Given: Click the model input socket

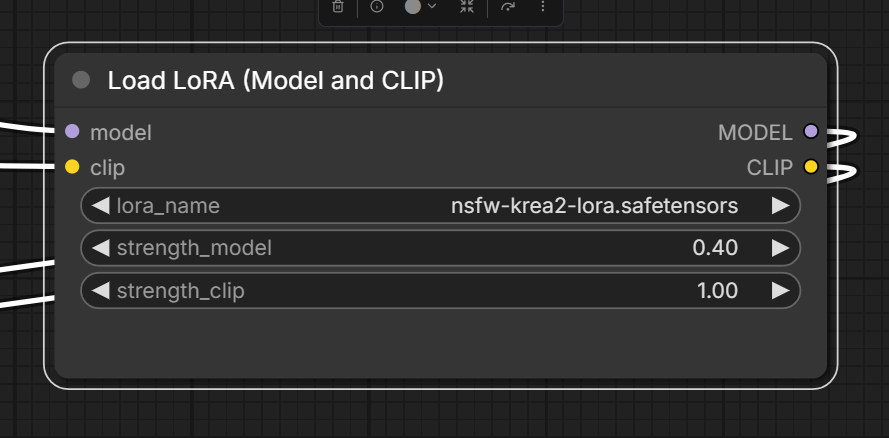Looking at the screenshot, I should [x=72, y=131].
